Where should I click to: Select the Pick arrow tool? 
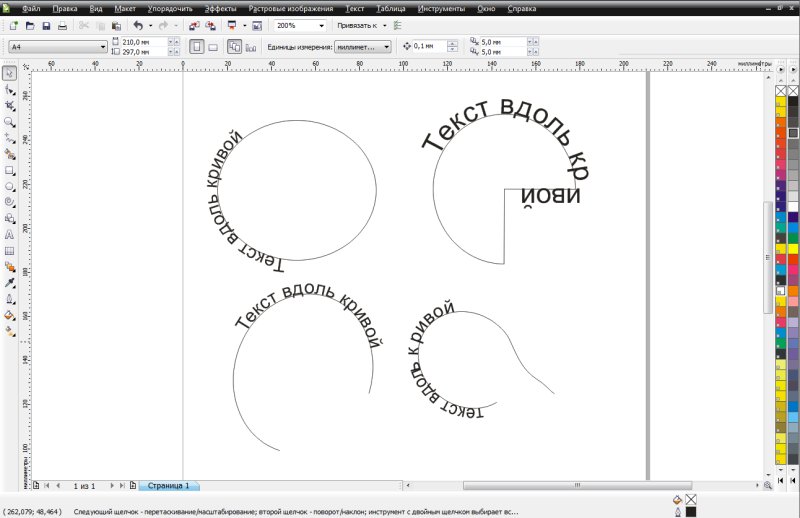(x=9, y=74)
